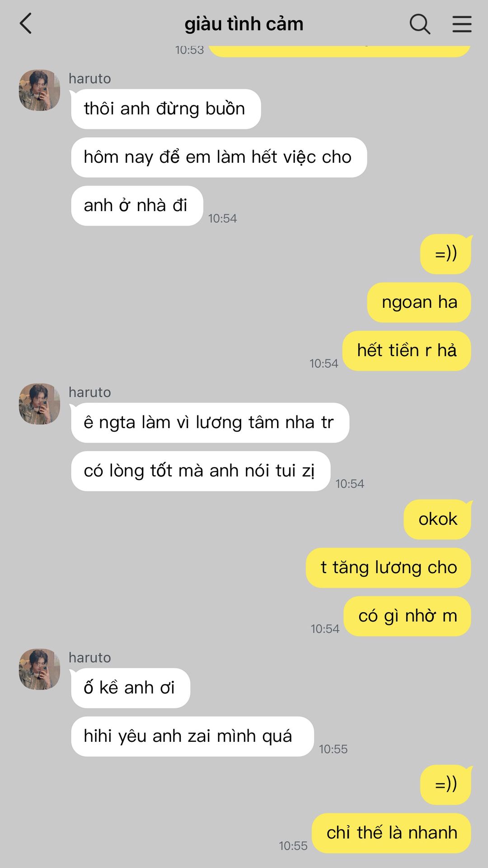Tap the haruto name above 'ố kề anh ơi'

pos(89,657)
